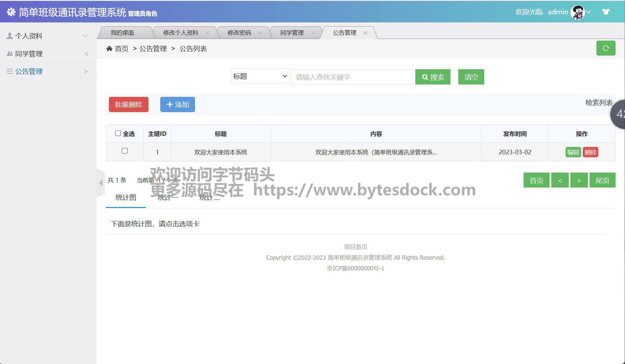Click the green refresh icon button
The image size is (625, 364).
605,48
